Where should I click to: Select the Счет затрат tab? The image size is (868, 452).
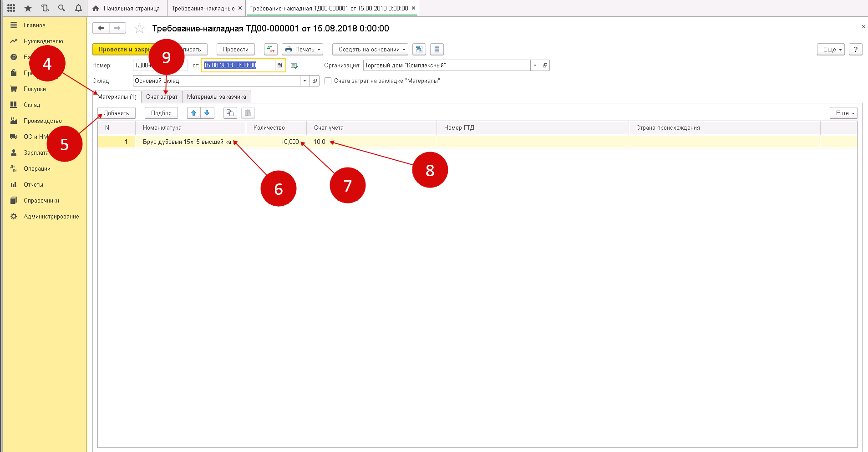point(162,97)
